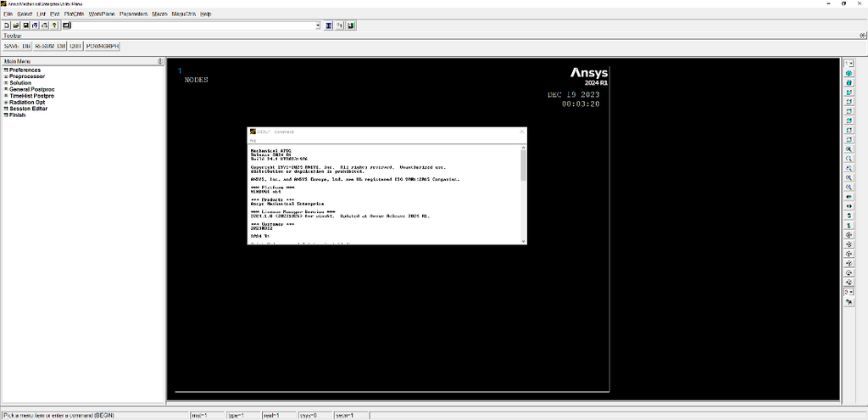Click inside the command input field

pos(192,25)
